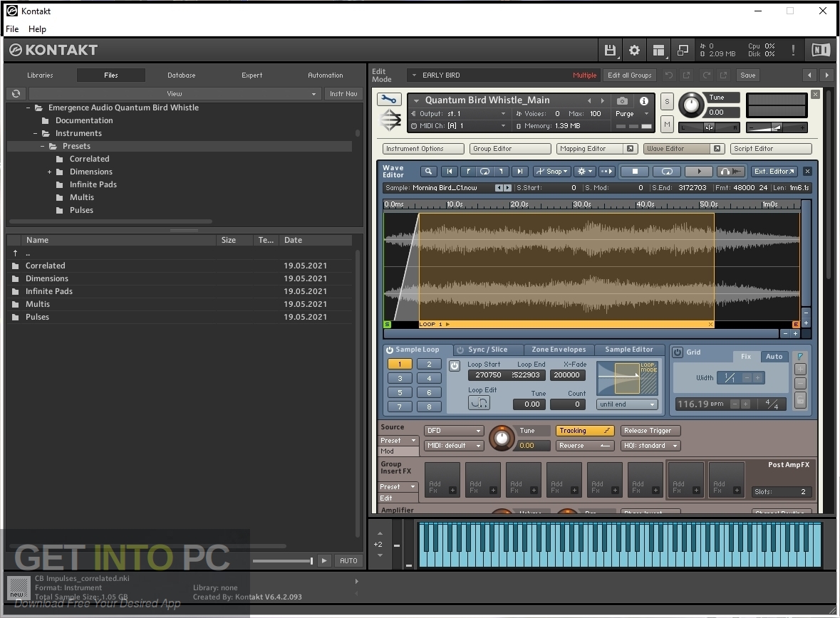
Task: Click Edit all Groups button
Action: tap(629, 75)
